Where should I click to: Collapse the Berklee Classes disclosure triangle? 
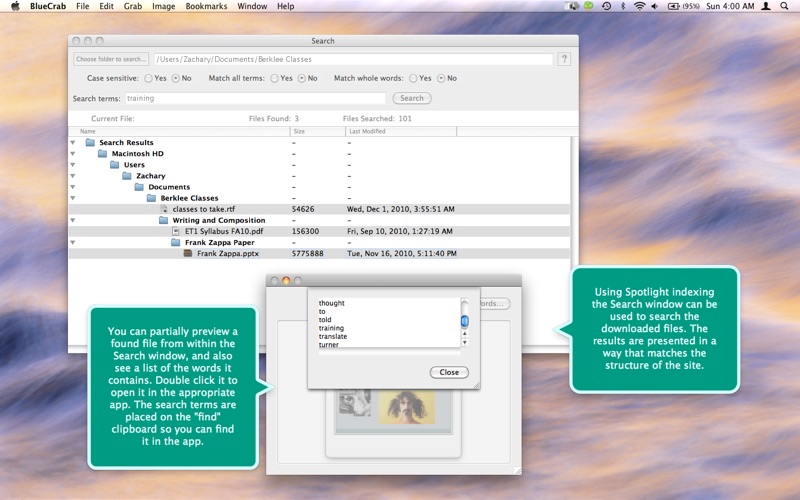(x=73, y=198)
